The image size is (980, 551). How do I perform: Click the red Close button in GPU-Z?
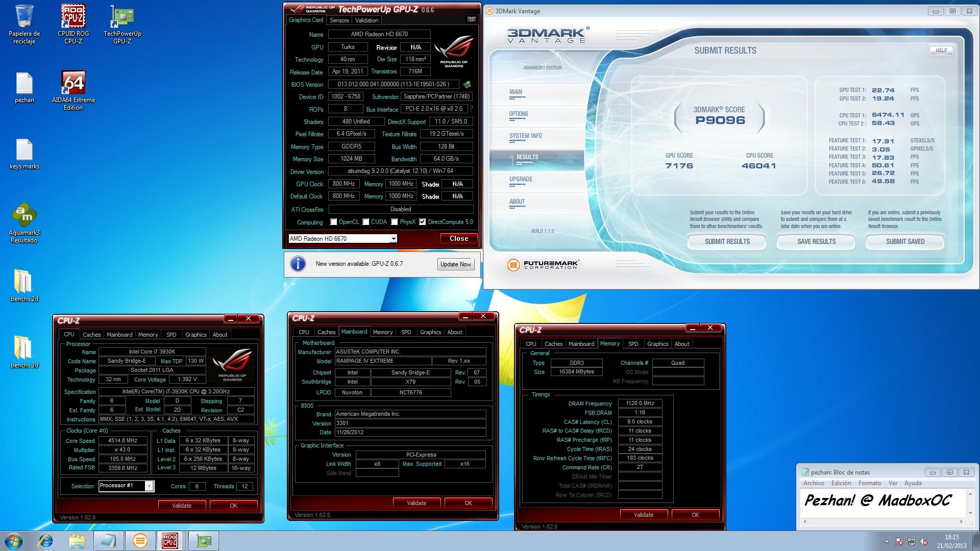point(459,238)
